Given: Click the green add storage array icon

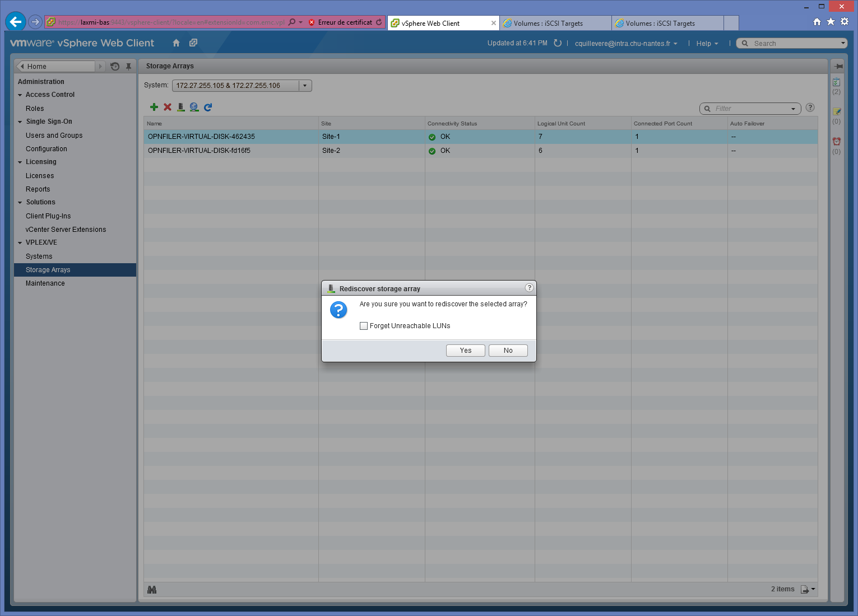Looking at the screenshot, I should (154, 107).
